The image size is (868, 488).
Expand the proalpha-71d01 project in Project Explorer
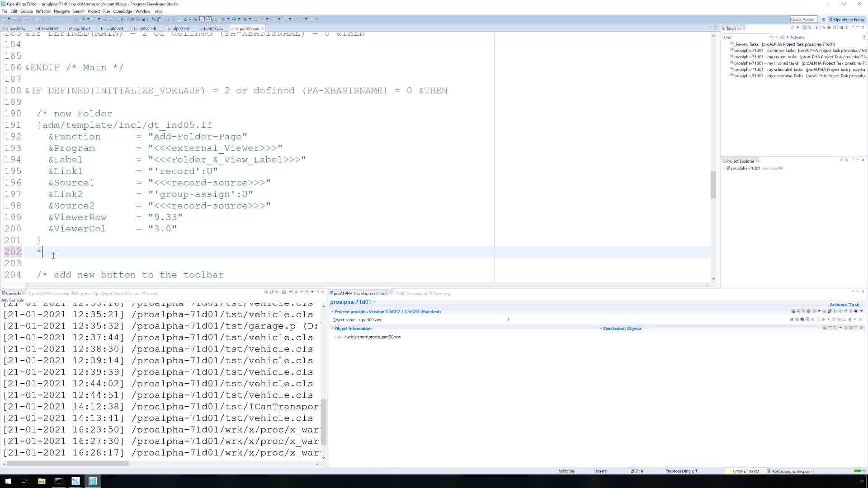(724, 168)
